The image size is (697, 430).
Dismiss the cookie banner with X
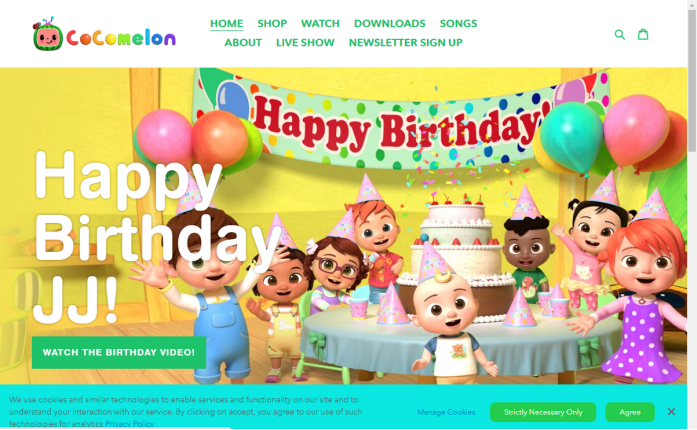click(671, 412)
